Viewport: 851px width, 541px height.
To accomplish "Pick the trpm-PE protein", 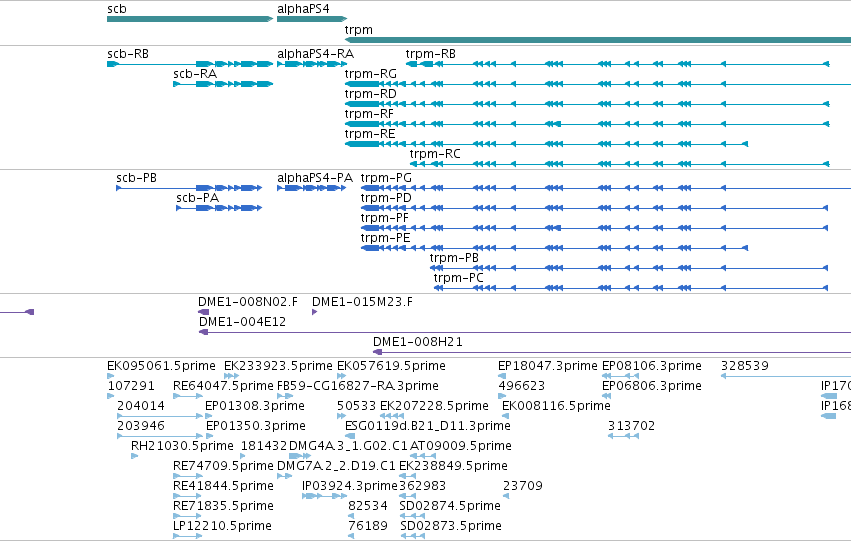I will click(555, 248).
